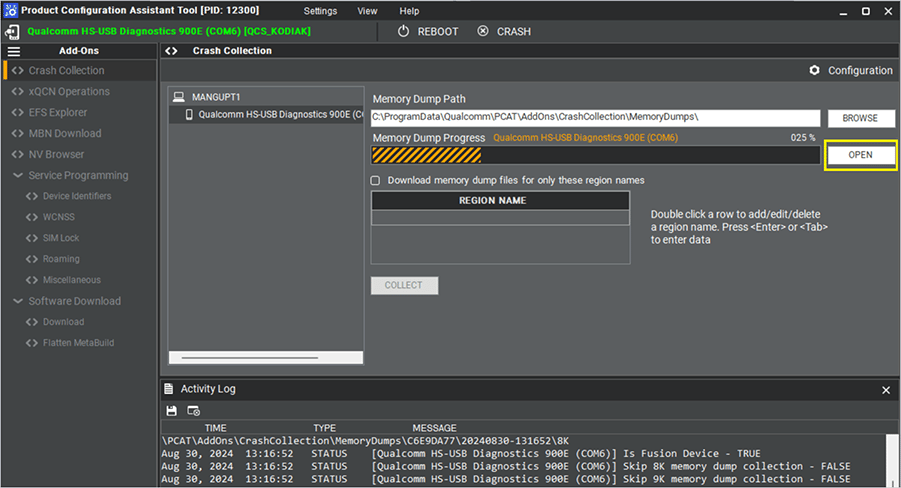Image resolution: width=901 pixels, height=488 pixels.
Task: Click the green COM6 [QCS_KODIAK] device label
Action: pos(169,31)
